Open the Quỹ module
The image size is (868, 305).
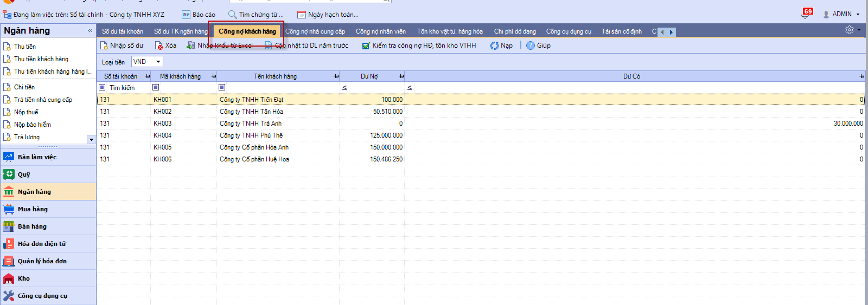tap(48, 174)
